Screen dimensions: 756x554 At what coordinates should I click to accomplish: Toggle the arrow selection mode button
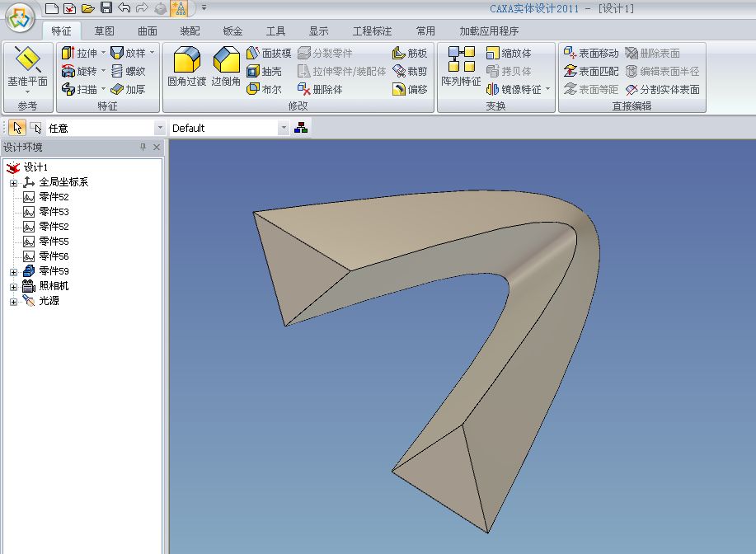pos(18,128)
